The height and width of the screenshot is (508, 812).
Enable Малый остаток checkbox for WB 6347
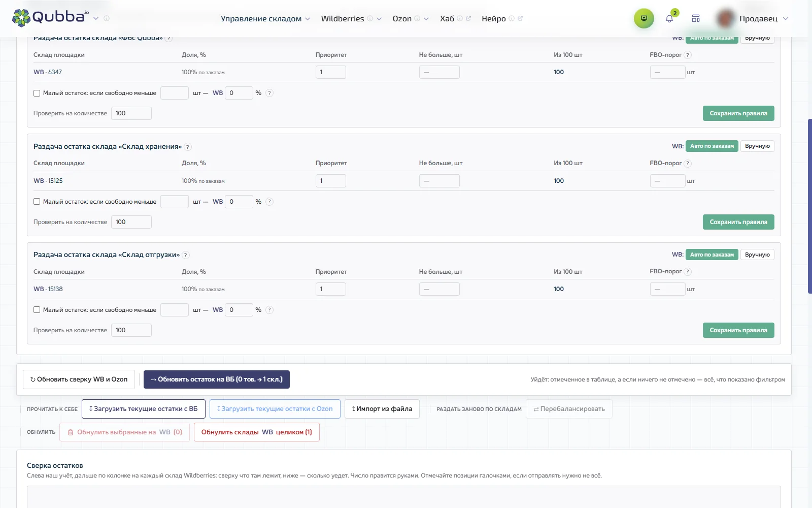coord(37,93)
